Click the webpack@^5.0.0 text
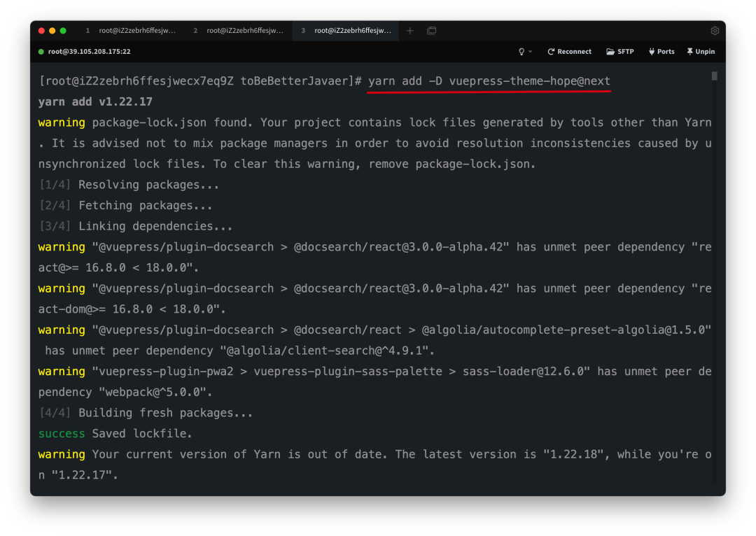This screenshot has height=536, width=756. (x=154, y=392)
